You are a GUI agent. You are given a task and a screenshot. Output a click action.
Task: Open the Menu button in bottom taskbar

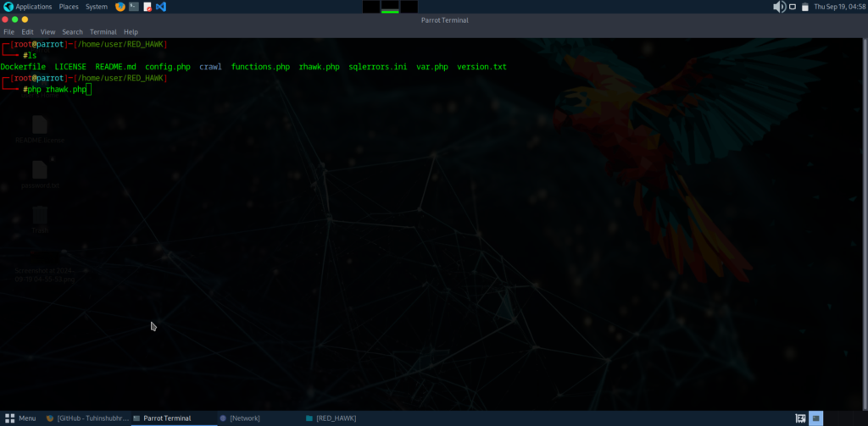click(x=20, y=418)
